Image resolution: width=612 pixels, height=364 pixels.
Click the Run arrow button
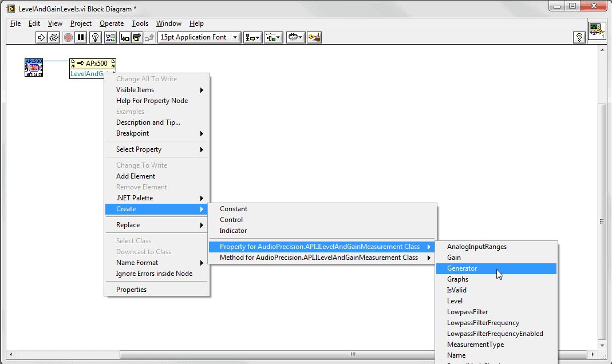tap(41, 37)
